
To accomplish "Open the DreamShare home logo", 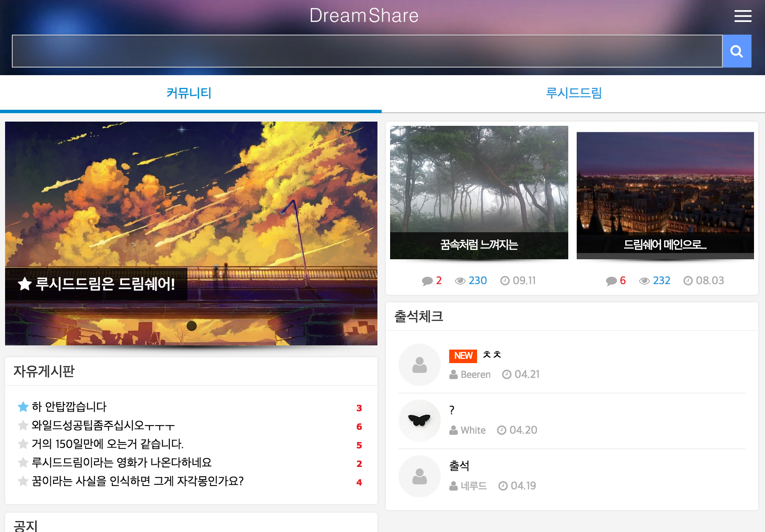I will (x=364, y=16).
